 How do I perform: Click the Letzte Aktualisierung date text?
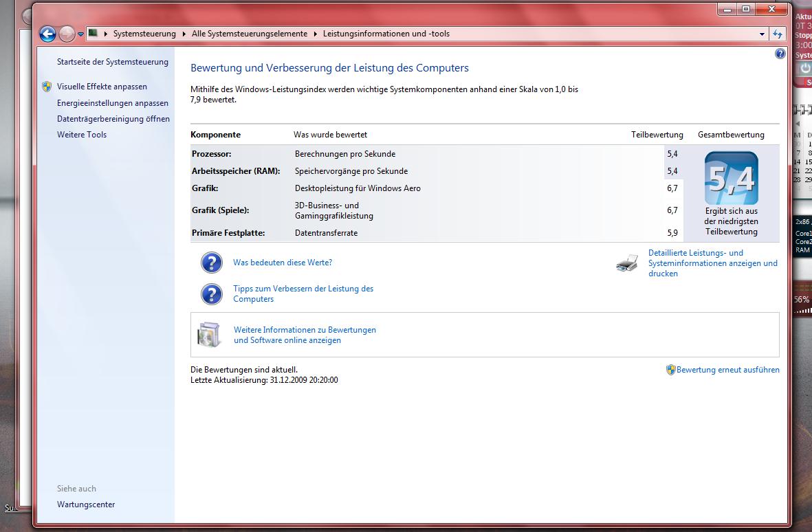[264, 380]
